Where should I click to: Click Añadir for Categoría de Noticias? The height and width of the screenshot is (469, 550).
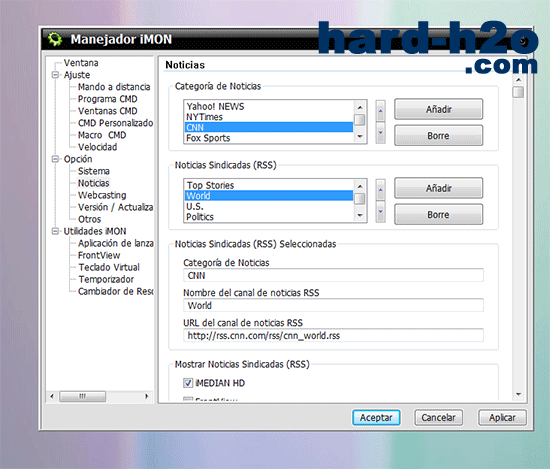(x=438, y=109)
